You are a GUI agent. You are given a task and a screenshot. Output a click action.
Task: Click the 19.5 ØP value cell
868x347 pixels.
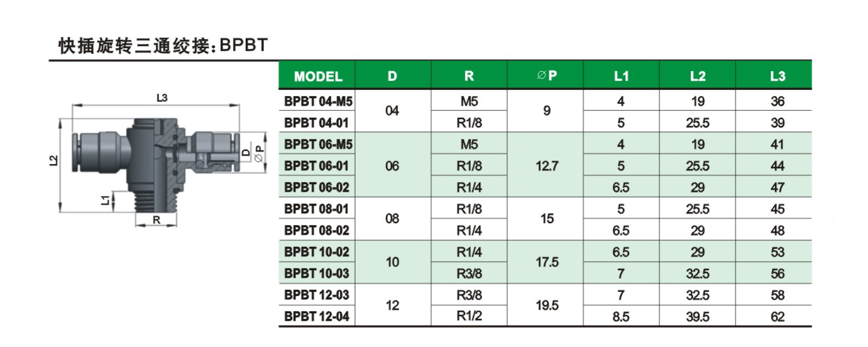[547, 305]
